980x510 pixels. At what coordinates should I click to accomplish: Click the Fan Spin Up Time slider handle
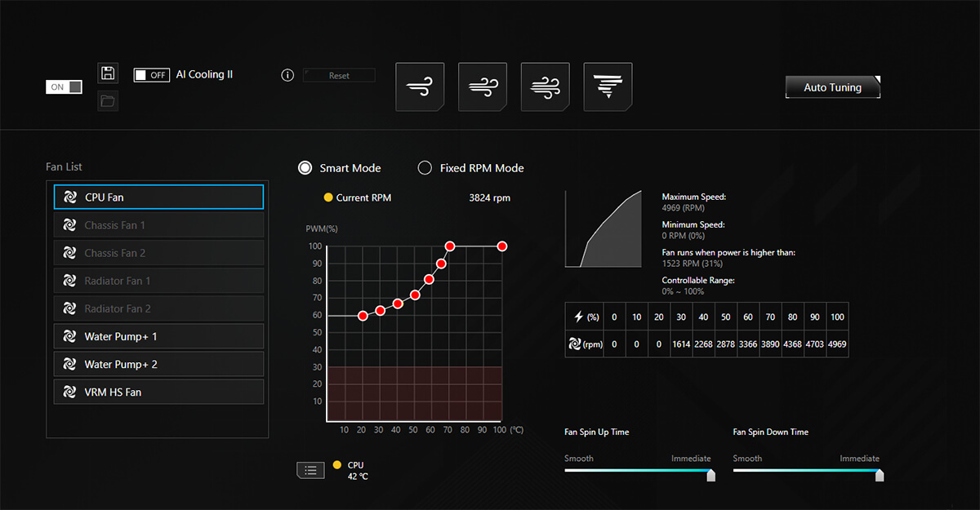[x=710, y=475]
